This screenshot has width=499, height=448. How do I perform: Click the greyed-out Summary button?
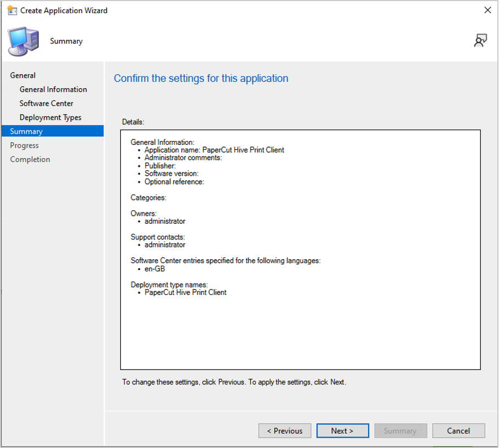click(400, 430)
